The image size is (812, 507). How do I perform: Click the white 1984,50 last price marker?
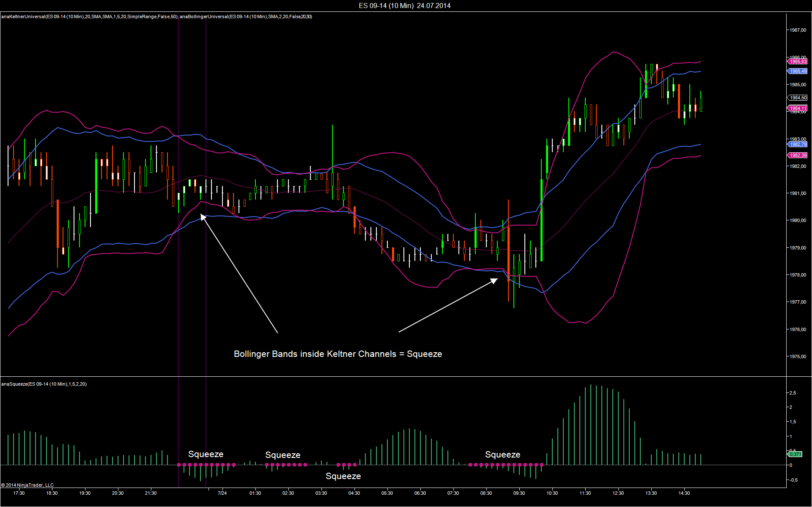(x=798, y=98)
